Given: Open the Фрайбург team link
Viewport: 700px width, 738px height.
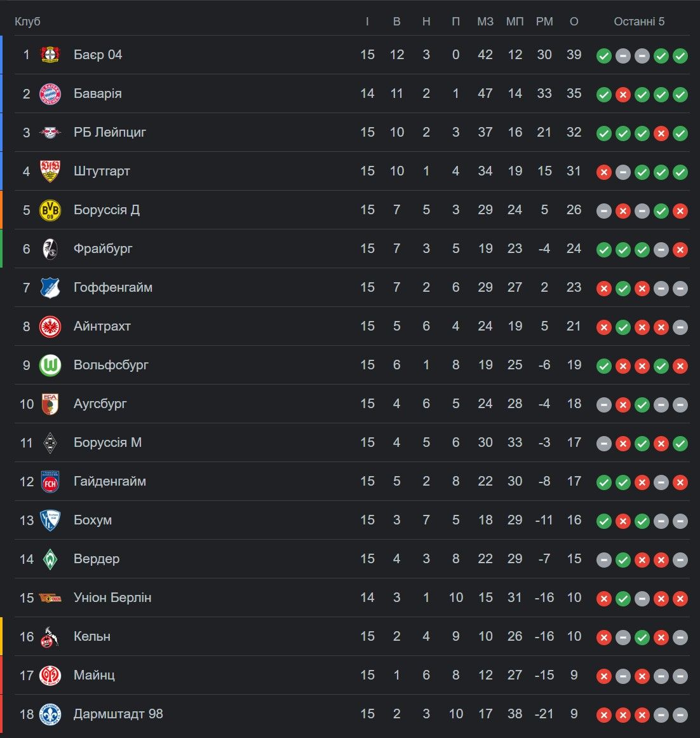Looking at the screenshot, I should (103, 249).
